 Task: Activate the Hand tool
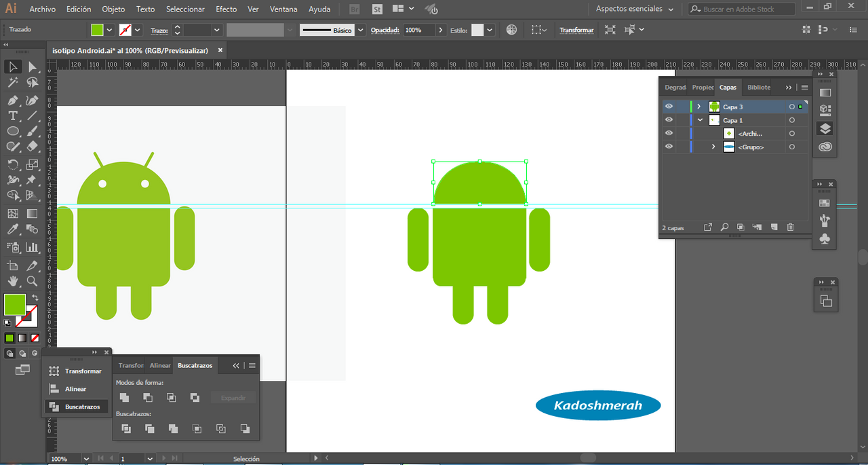(x=13, y=281)
